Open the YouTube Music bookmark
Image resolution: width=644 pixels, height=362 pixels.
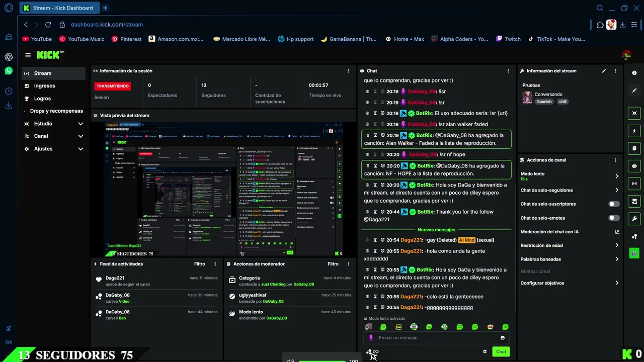(82, 39)
